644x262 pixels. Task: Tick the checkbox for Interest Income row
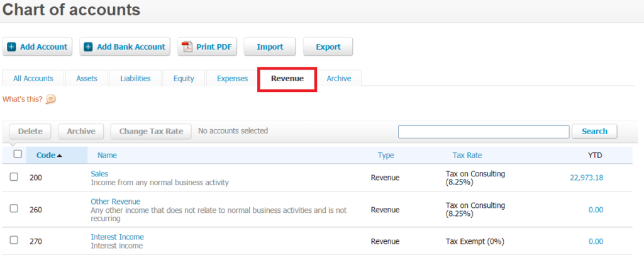[14, 241]
